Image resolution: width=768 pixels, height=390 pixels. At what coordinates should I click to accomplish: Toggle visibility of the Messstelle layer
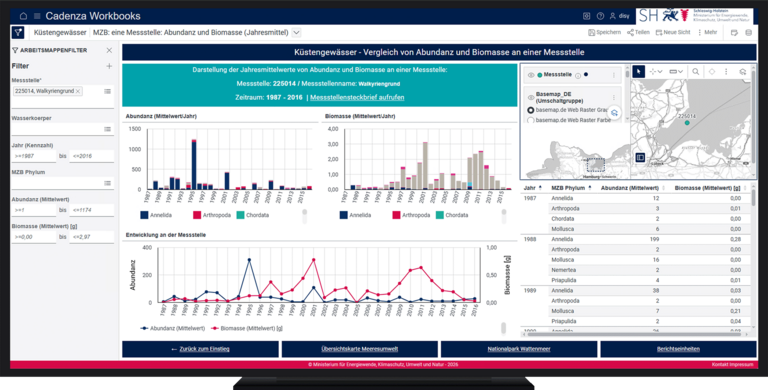[530, 75]
